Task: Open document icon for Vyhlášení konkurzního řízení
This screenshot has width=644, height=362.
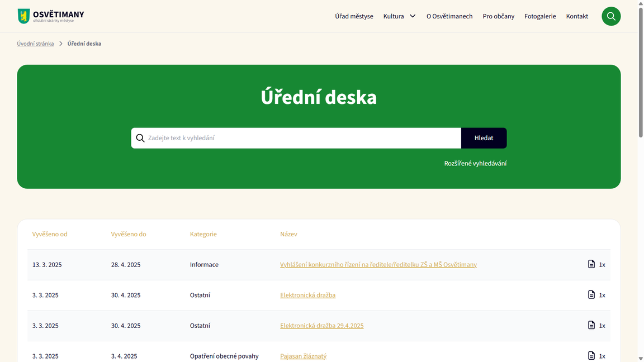Action: pyautogui.click(x=591, y=264)
